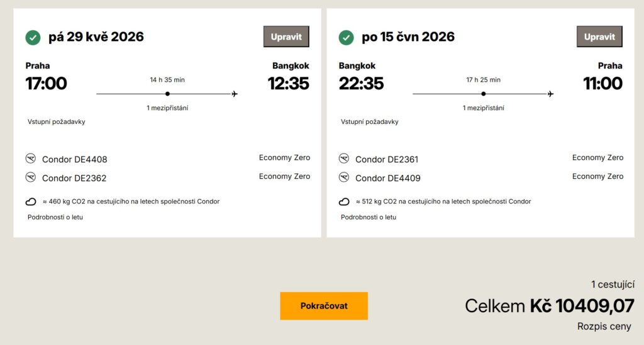Open Vstupní požadavky for Bangkok–Praha flight
This screenshot has width=644, height=345.
(x=370, y=122)
